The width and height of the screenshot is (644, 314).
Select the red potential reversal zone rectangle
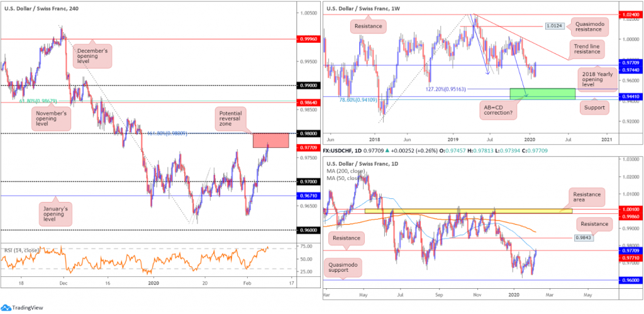click(x=270, y=140)
